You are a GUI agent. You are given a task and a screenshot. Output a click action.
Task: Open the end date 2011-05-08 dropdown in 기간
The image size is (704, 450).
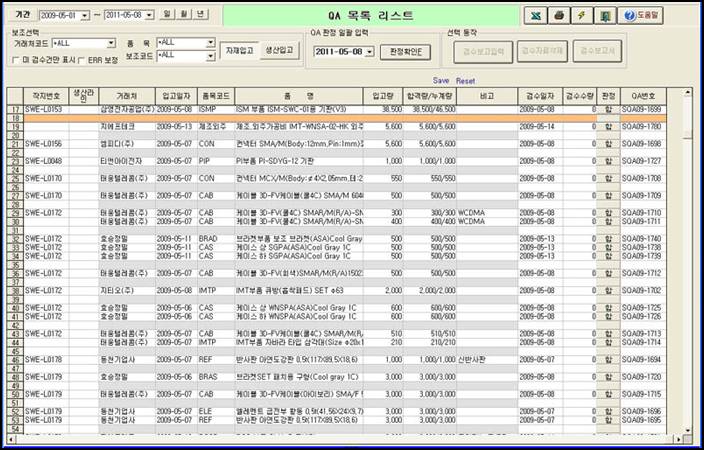click(x=149, y=15)
